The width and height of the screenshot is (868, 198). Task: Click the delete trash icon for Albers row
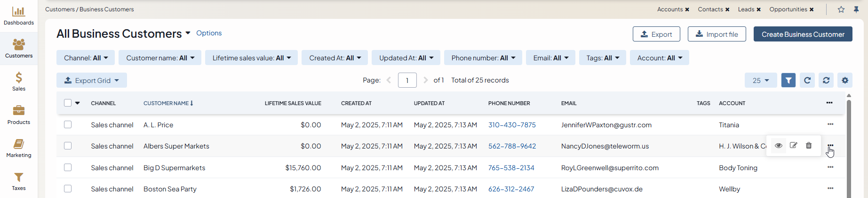(x=809, y=145)
